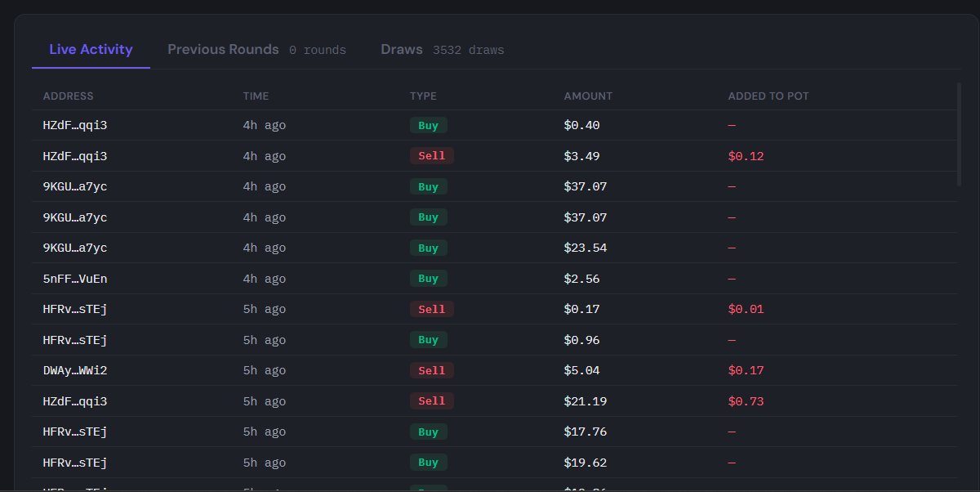Click the AMOUNT column header
This screenshot has height=492, width=980.
tap(588, 96)
